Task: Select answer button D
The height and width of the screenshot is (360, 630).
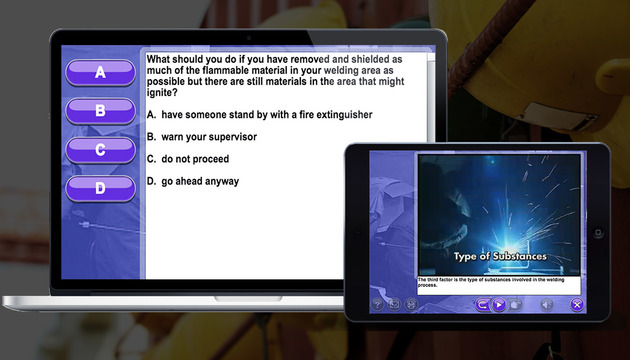Action: [x=100, y=188]
